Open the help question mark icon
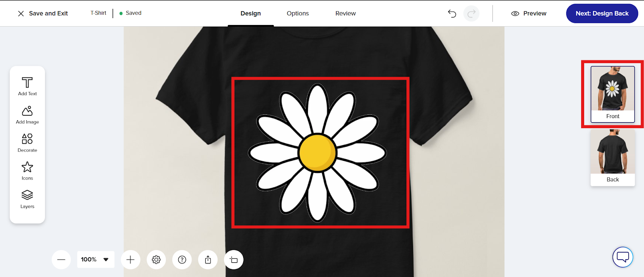Screen dimensions: 644x277 [182, 260]
